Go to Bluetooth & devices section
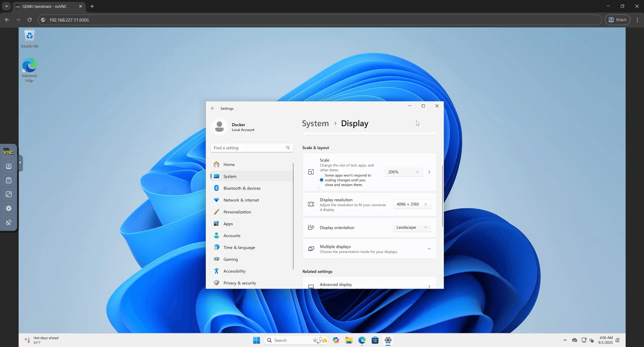Viewport: 644px width, 347px height. coord(242,188)
